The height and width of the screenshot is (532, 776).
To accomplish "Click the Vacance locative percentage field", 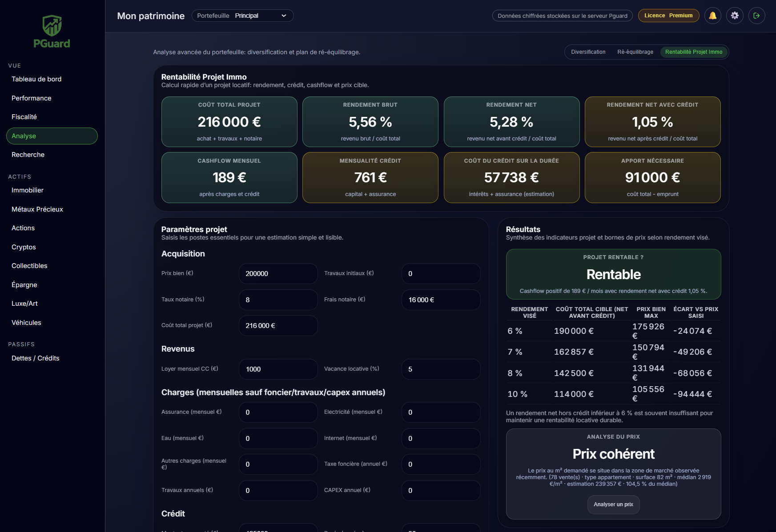I will tap(440, 369).
